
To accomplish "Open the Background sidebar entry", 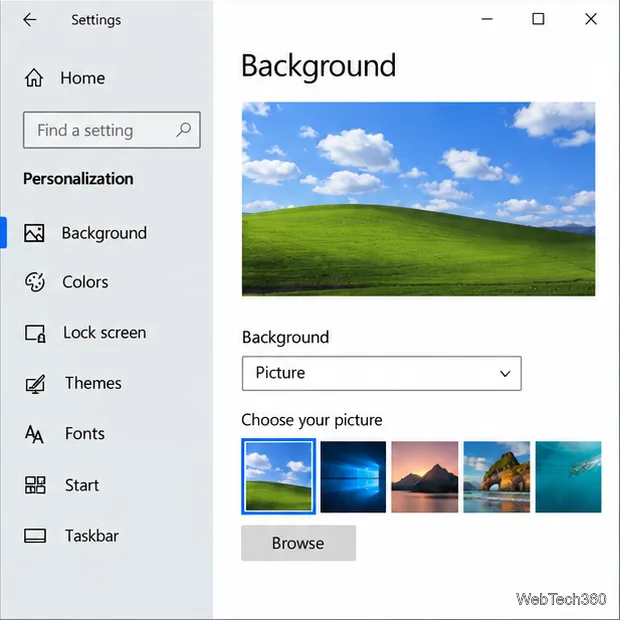I will [x=104, y=233].
